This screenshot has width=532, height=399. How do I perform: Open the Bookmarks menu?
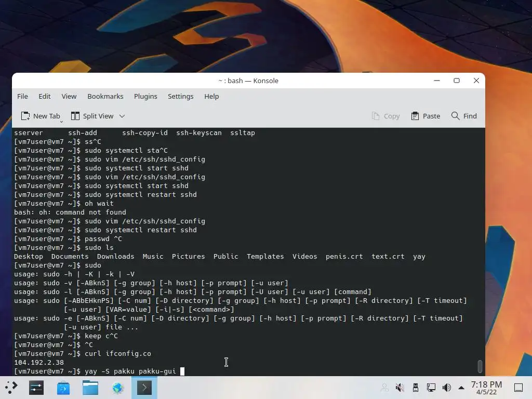[x=105, y=96]
